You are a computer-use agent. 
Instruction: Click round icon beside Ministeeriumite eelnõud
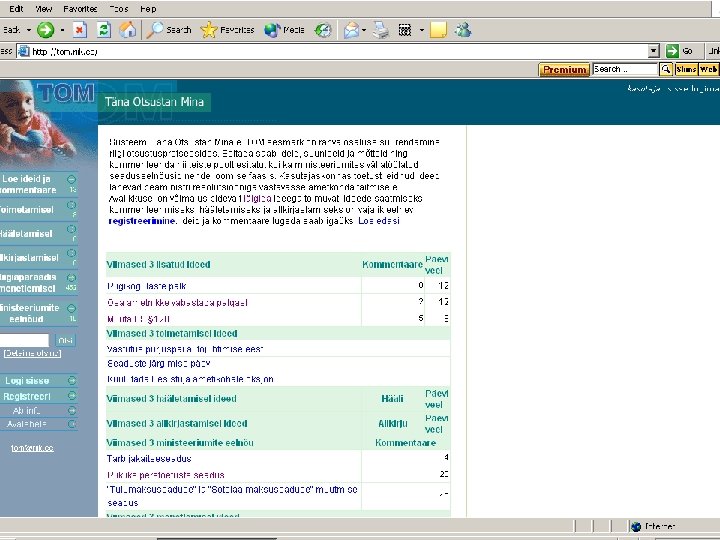tap(72, 308)
